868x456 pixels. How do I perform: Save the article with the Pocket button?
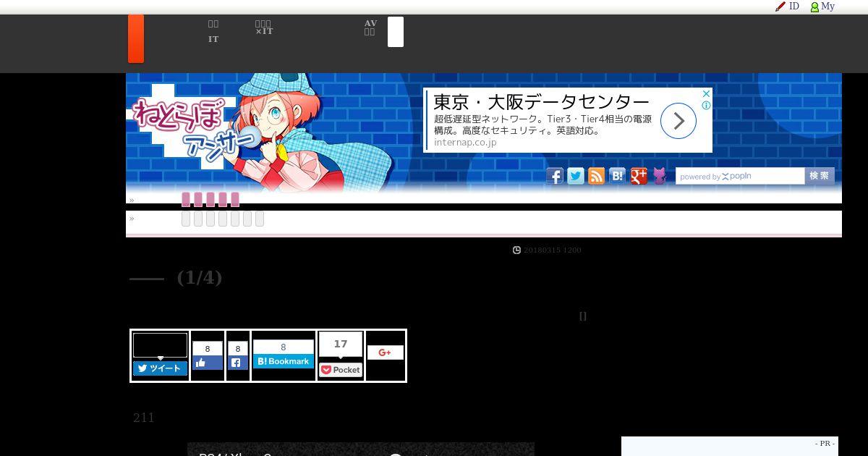point(341,370)
